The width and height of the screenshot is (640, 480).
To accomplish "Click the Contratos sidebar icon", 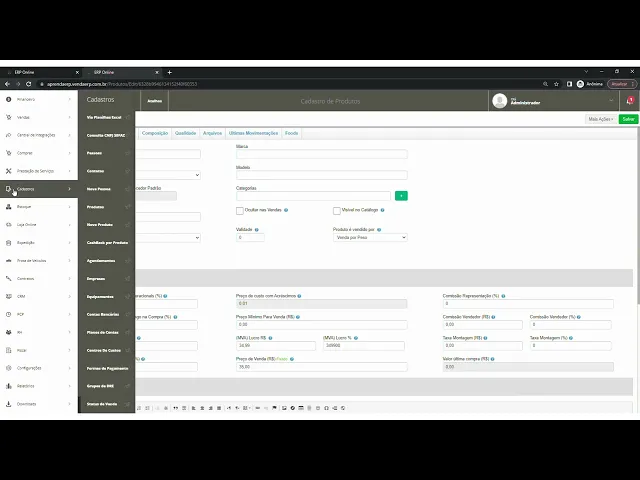I will point(9,278).
